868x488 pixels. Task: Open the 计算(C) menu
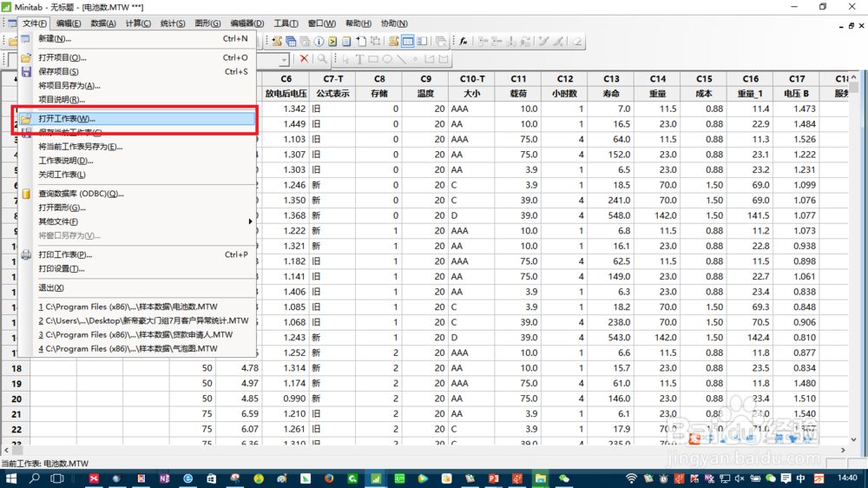pos(138,23)
